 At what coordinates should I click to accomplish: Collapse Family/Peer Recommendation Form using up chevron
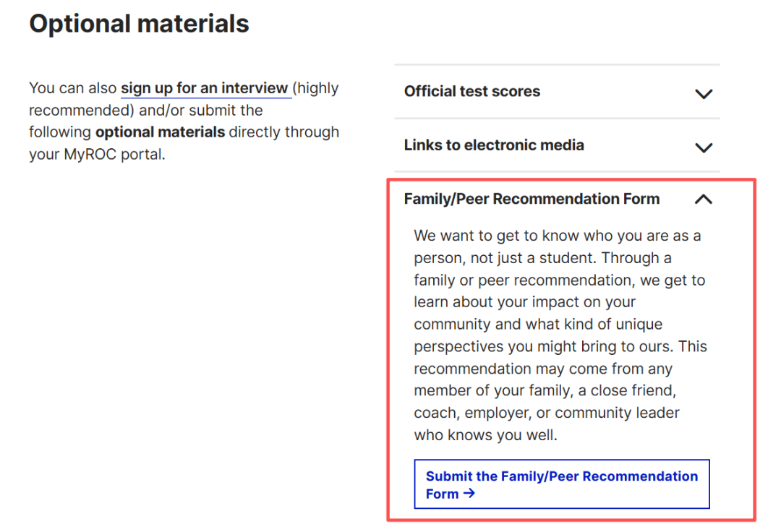click(703, 199)
